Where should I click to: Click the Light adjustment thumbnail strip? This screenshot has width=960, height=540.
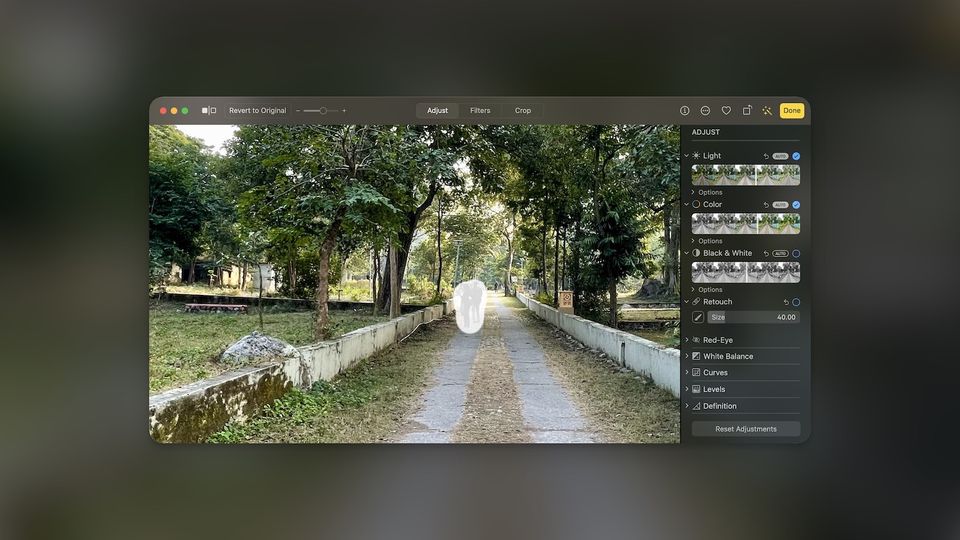pyautogui.click(x=746, y=175)
